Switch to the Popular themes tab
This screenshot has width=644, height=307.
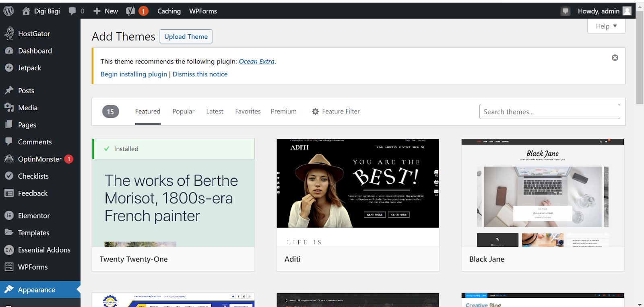click(x=183, y=111)
